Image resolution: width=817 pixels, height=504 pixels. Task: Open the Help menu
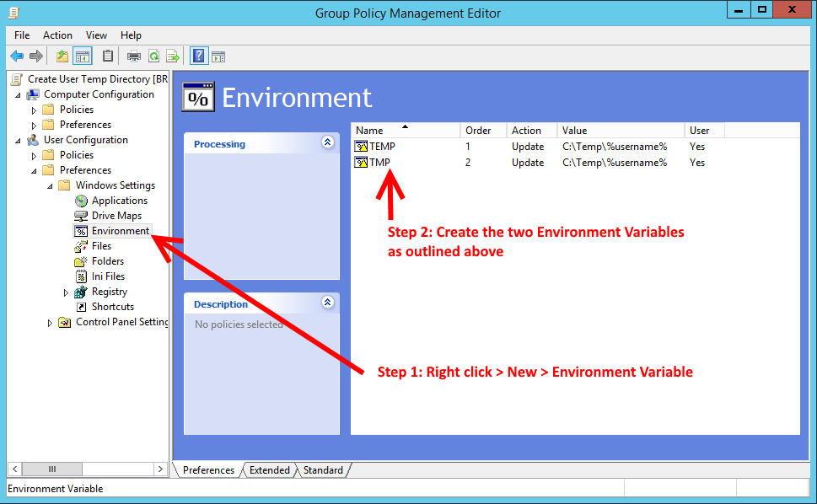tap(131, 35)
